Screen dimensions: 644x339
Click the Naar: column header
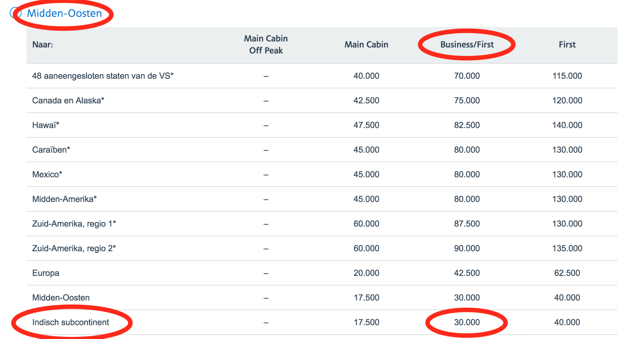(x=43, y=44)
